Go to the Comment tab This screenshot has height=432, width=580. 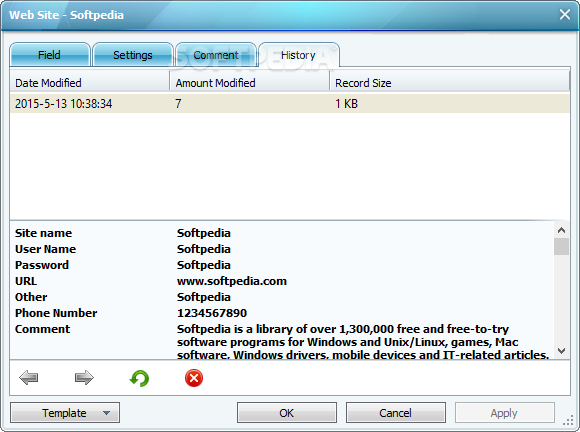click(x=216, y=55)
